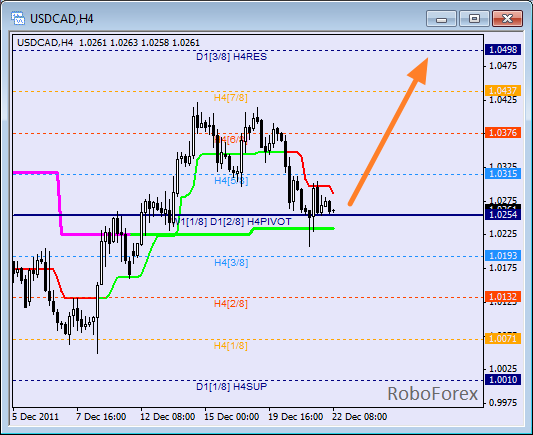533x435 pixels.
Task: Minimize the USDCAD,H4 chart window
Action: (441, 18)
